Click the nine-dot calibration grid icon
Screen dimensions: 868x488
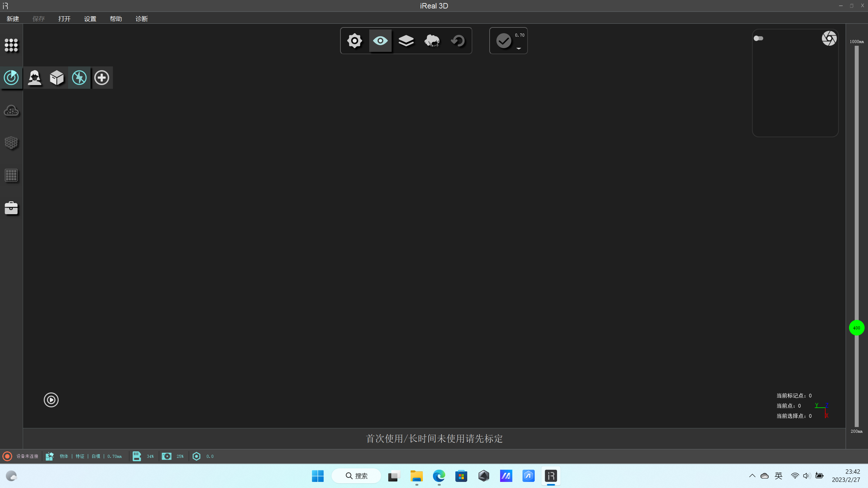[x=11, y=45]
